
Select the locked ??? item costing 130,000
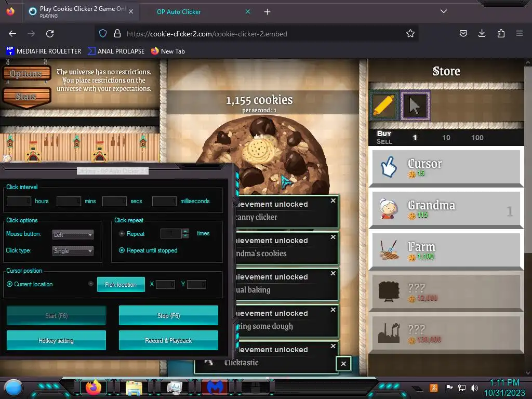[446, 333]
